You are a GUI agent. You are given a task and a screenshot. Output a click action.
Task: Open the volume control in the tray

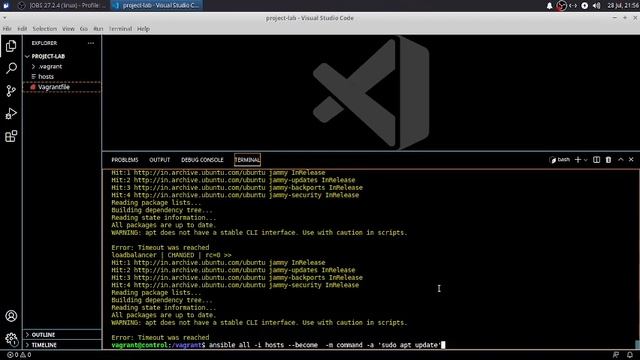pos(596,6)
